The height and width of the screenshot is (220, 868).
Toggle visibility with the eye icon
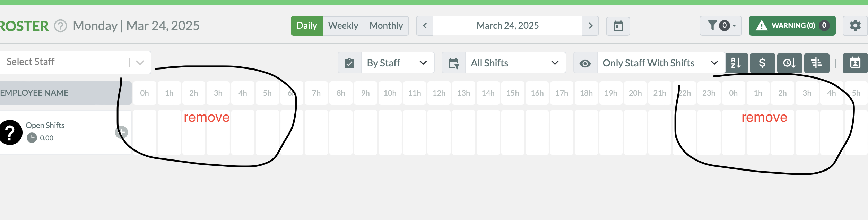pyautogui.click(x=585, y=63)
